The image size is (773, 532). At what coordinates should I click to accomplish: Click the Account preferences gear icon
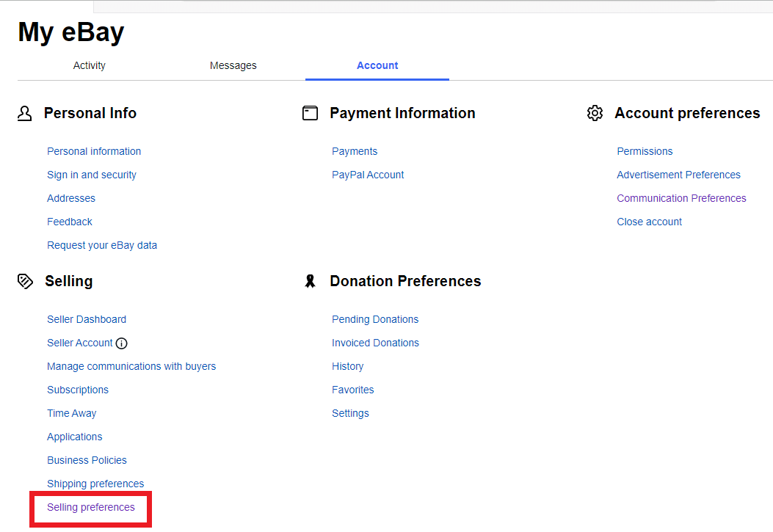(x=595, y=112)
